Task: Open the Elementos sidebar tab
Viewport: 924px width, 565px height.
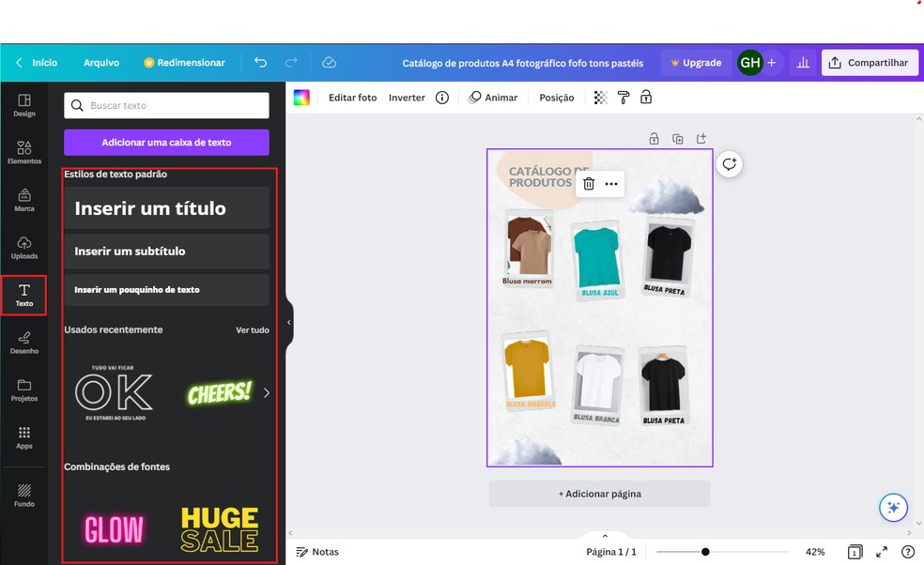Action: pyautogui.click(x=24, y=153)
